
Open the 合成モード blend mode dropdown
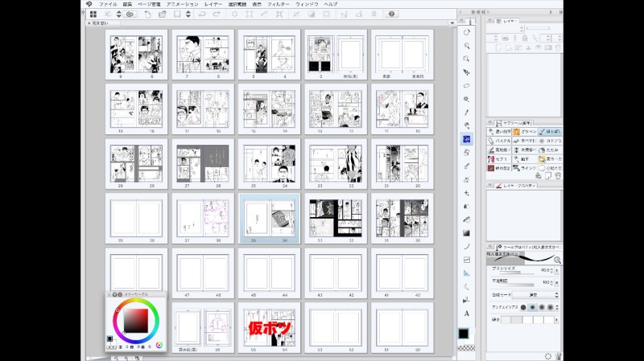pyautogui.click(x=535, y=295)
